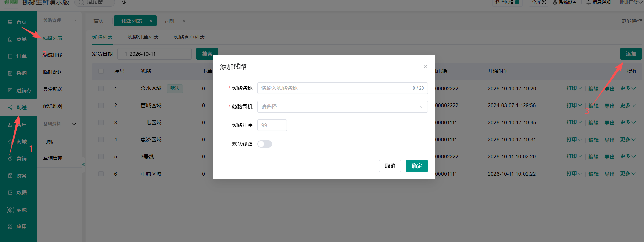The image size is (644, 242).
Task: Click 导出 for 管城区域 row
Action: (609, 106)
